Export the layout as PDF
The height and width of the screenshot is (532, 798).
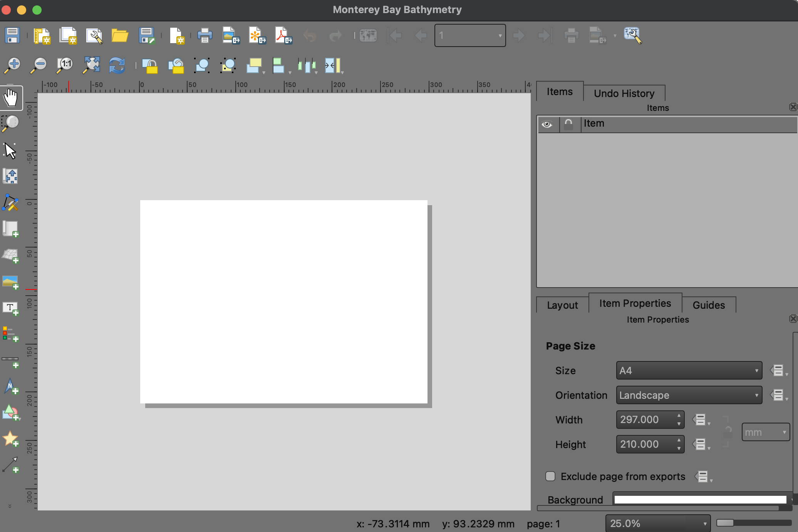tap(283, 35)
